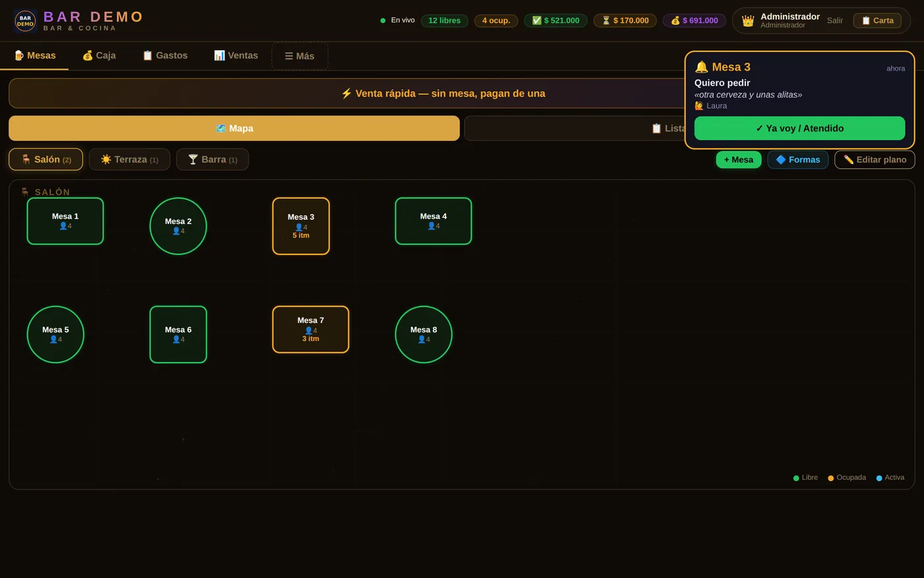Image resolution: width=924 pixels, height=578 pixels.
Task: Filter tables by Barra zone
Action: (213, 159)
